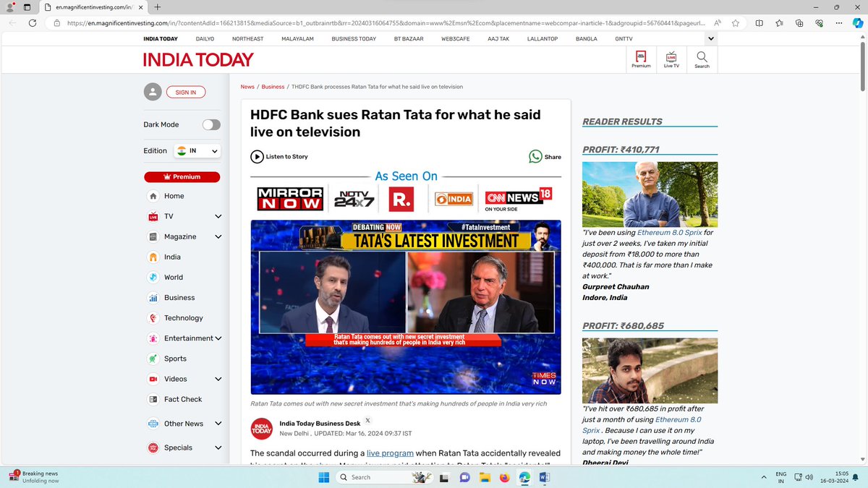Open BUSINESS TODAY in top bar

tap(354, 38)
